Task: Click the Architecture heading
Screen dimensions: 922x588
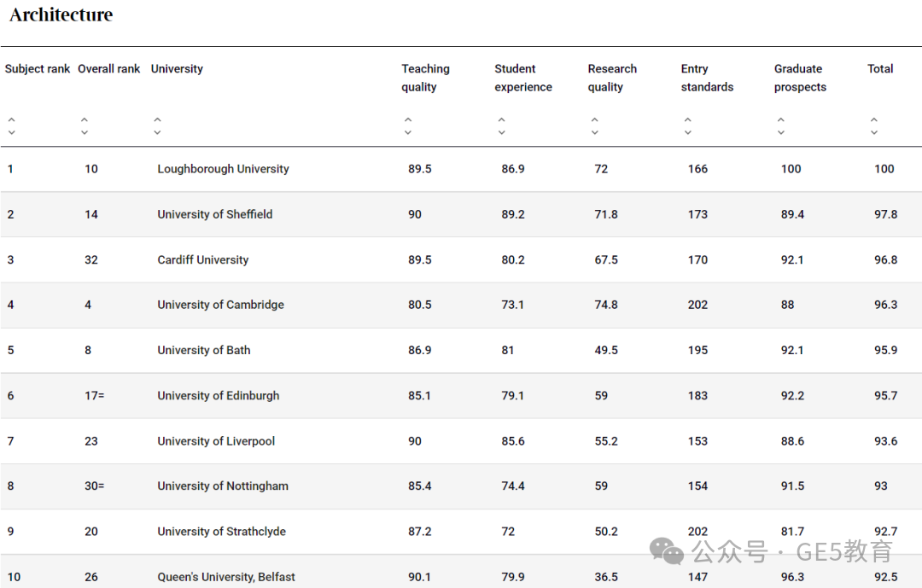Action: click(61, 15)
